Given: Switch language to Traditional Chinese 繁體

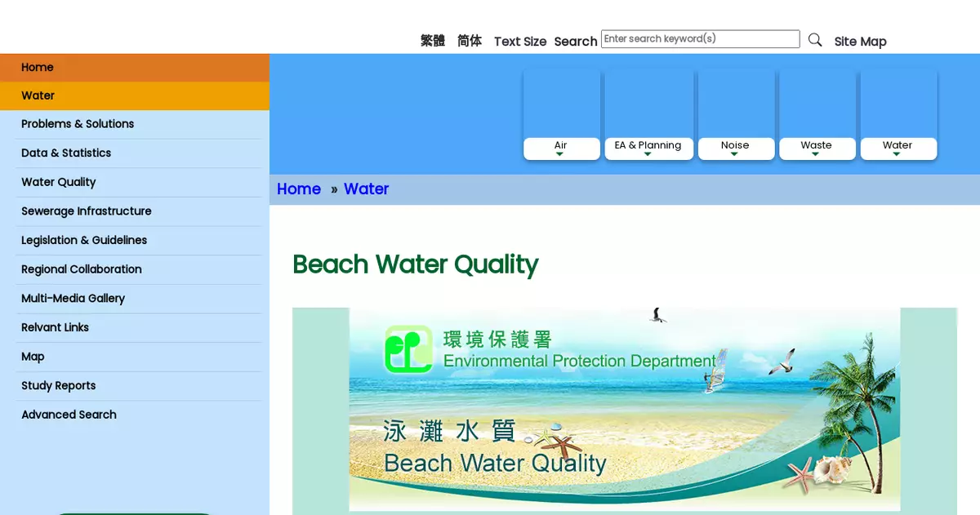Looking at the screenshot, I should pos(432,41).
